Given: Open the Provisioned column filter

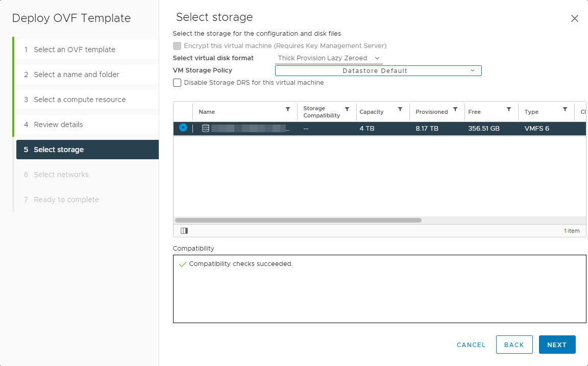Looking at the screenshot, I should (x=455, y=109).
